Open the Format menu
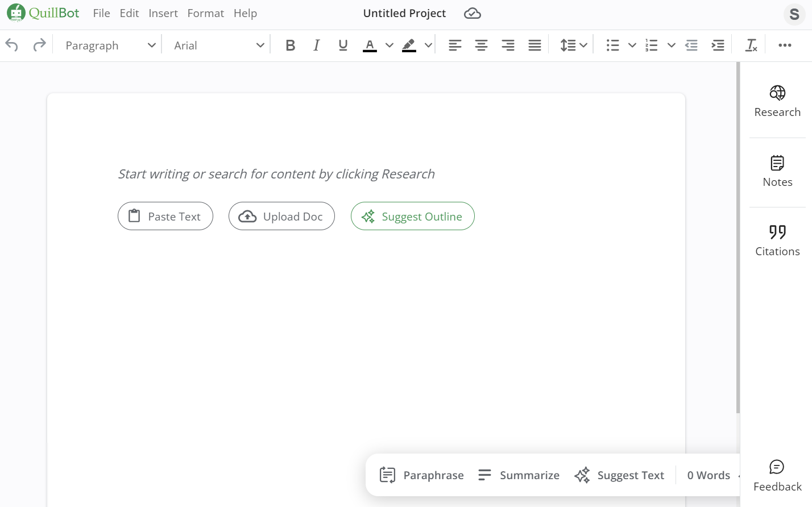 [x=205, y=13]
